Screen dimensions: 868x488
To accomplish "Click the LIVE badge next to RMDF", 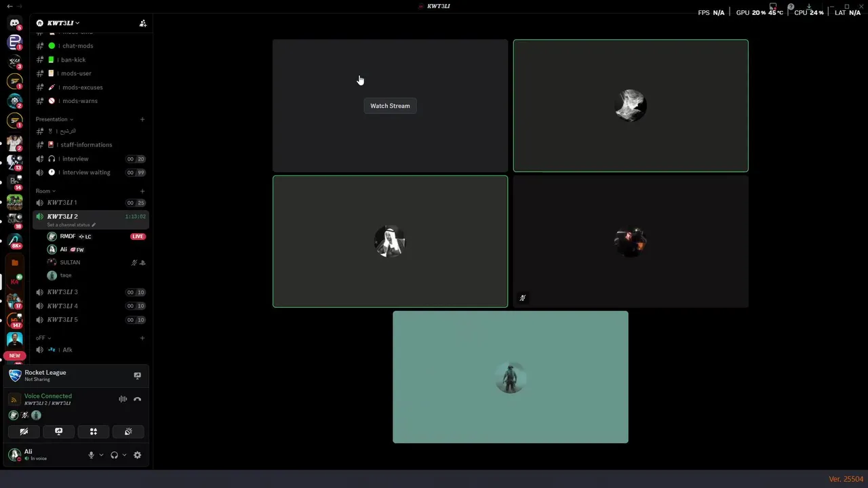I will point(138,237).
